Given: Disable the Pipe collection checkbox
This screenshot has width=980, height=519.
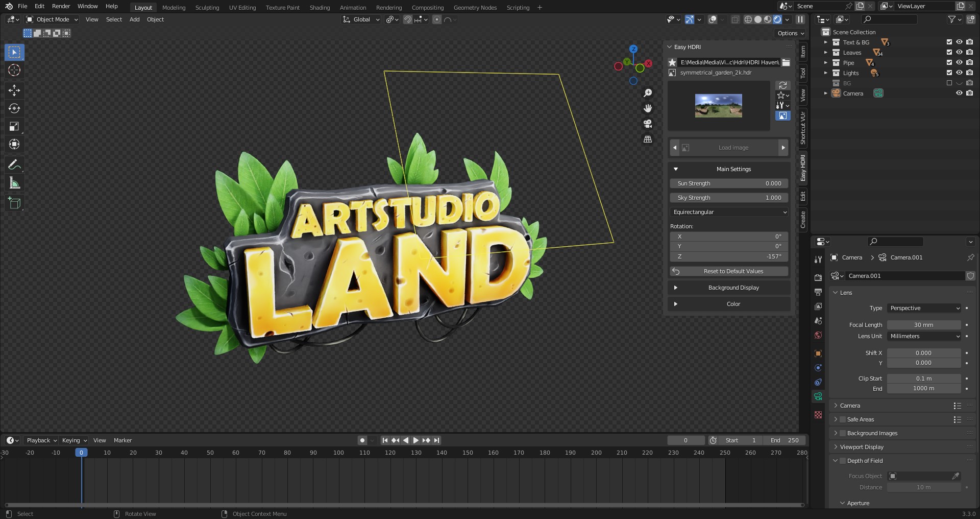Looking at the screenshot, I should coord(948,62).
